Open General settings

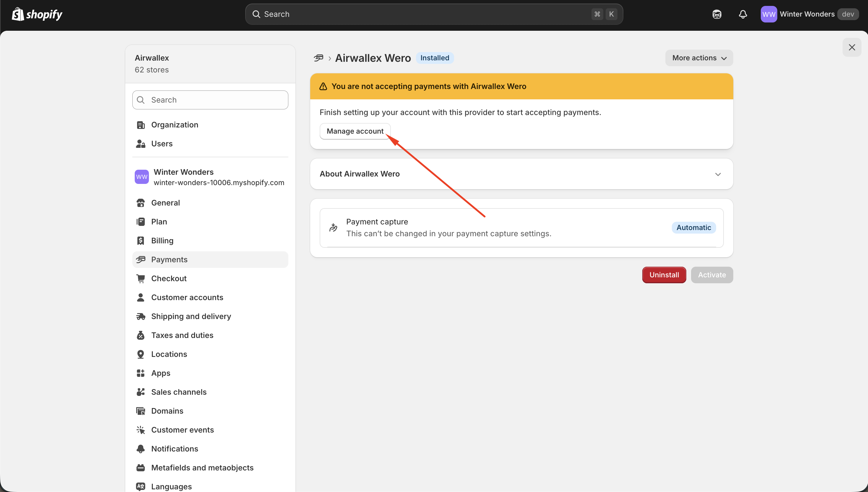click(x=210, y=203)
